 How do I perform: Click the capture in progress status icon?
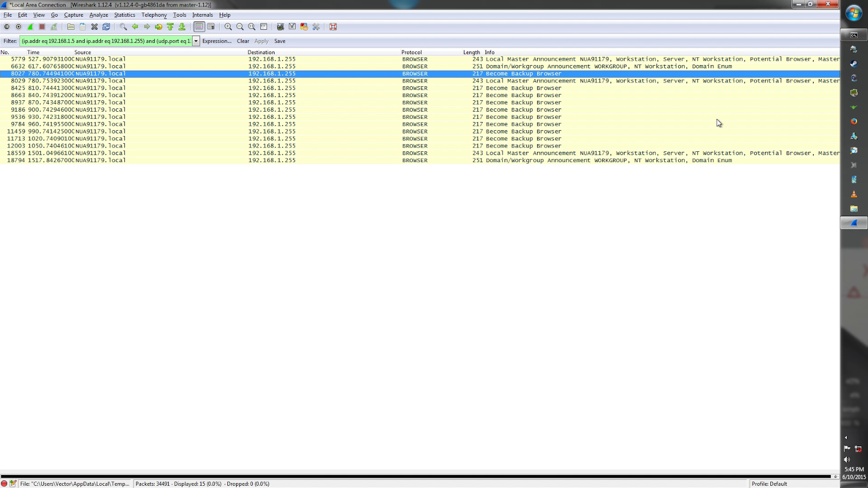[4, 484]
